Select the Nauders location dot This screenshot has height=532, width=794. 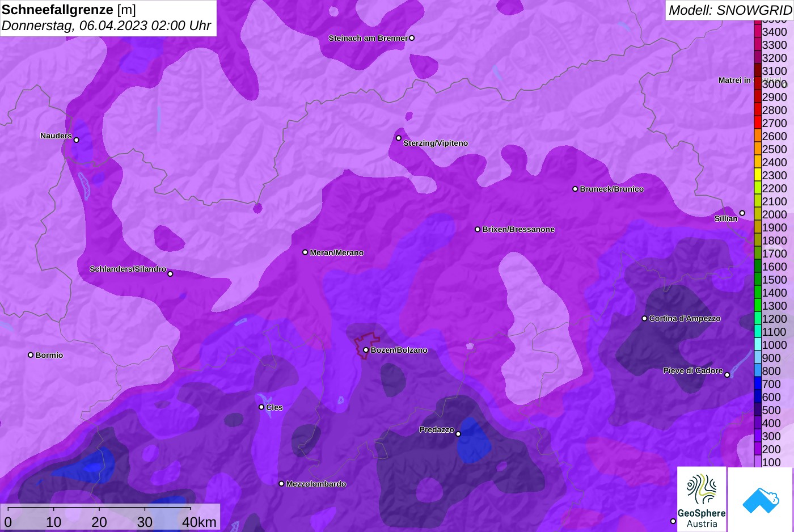[77, 140]
